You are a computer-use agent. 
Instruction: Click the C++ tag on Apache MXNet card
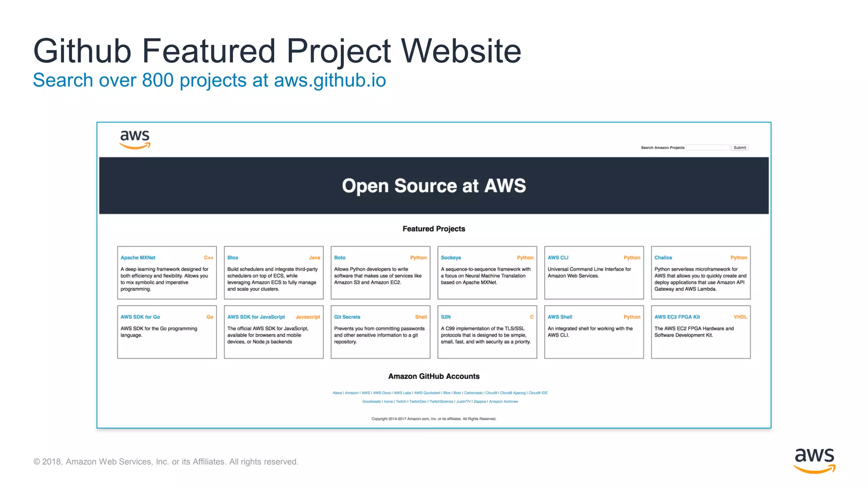pos(209,258)
